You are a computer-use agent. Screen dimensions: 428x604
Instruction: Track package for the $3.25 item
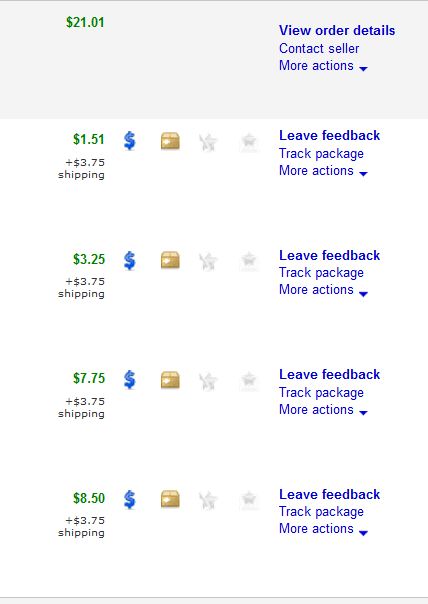(x=321, y=273)
